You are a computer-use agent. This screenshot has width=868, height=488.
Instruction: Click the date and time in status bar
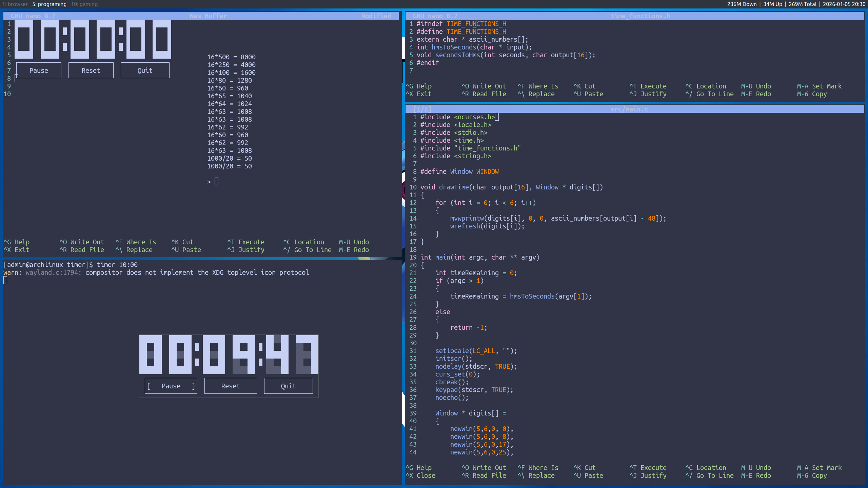pos(844,4)
